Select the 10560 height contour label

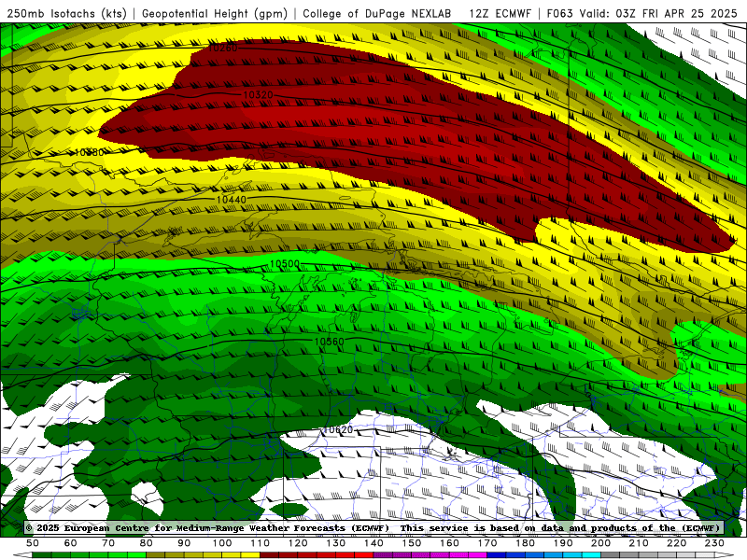(330, 342)
